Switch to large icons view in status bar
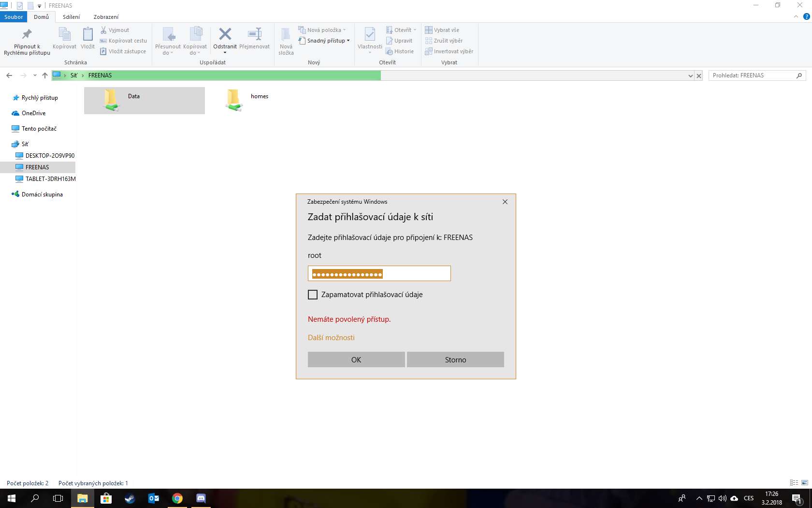 tap(805, 483)
